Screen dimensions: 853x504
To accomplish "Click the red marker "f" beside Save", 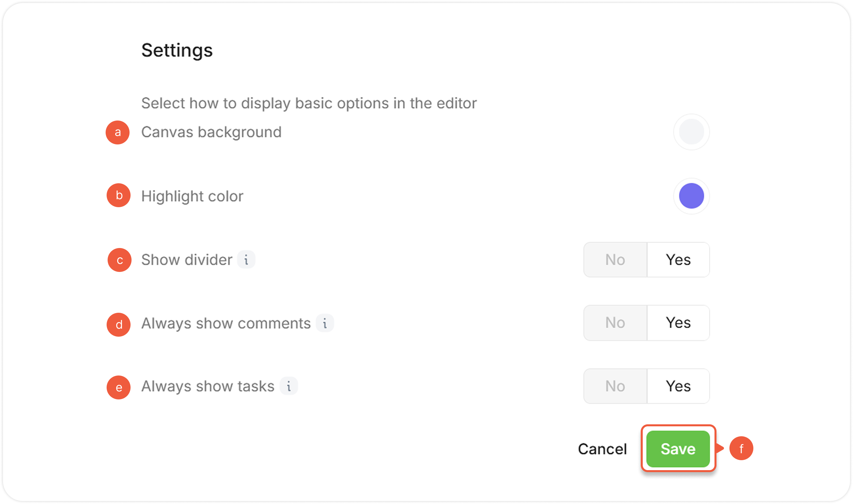I will pyautogui.click(x=741, y=448).
